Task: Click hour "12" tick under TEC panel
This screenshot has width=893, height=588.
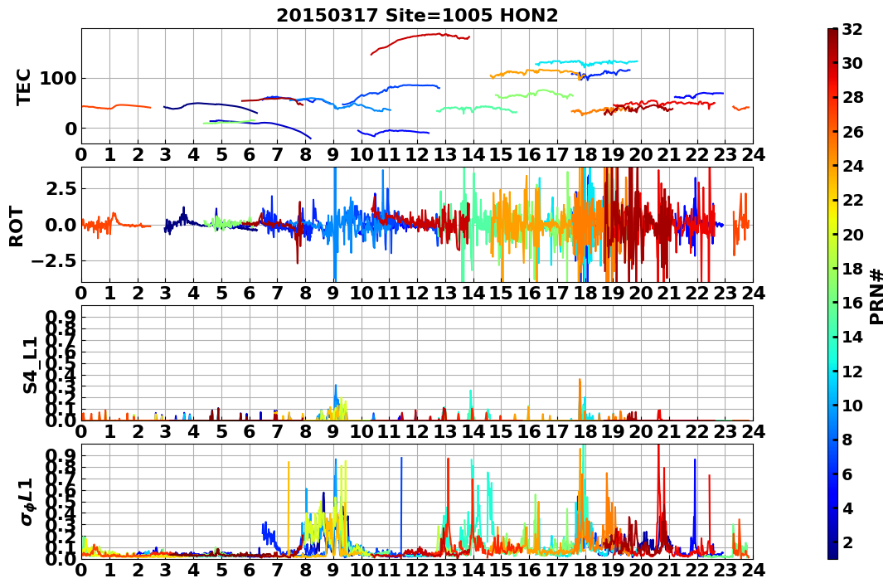Action: click(x=417, y=154)
